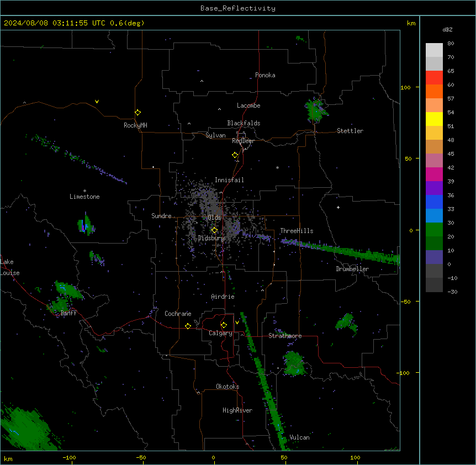
Task: Click the white 80 dBZ legend swatch
Action: pyautogui.click(x=434, y=50)
